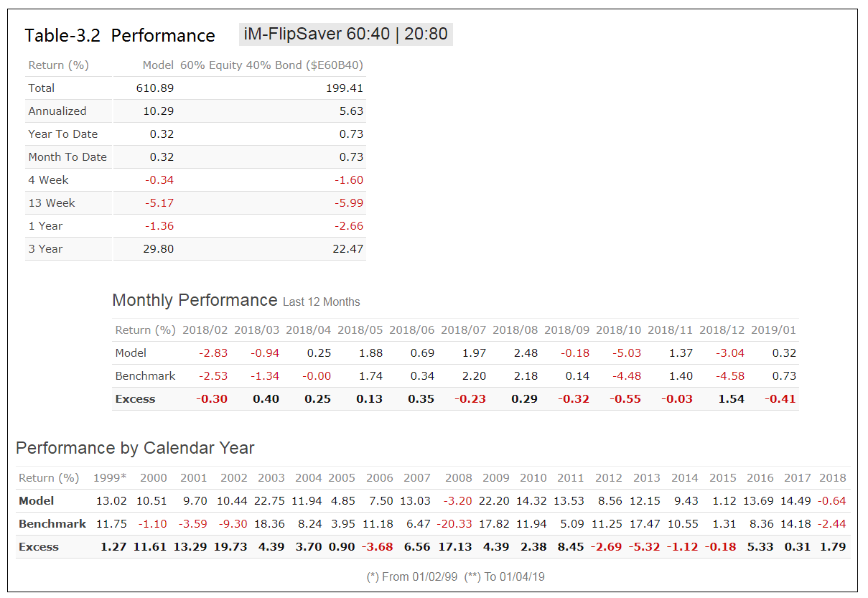Select the Excess row label in Monthly Performance
This screenshot has height=598, width=868.
pos(135,399)
